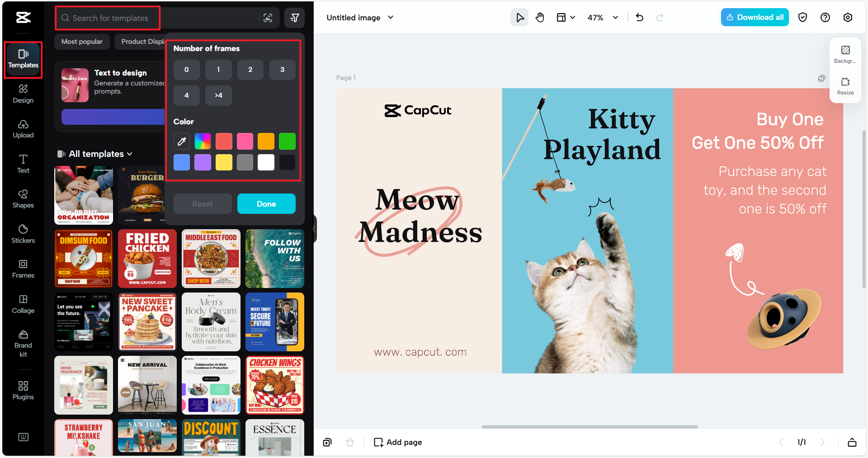Click the Download all button
This screenshot has height=458, width=868.
tap(755, 18)
